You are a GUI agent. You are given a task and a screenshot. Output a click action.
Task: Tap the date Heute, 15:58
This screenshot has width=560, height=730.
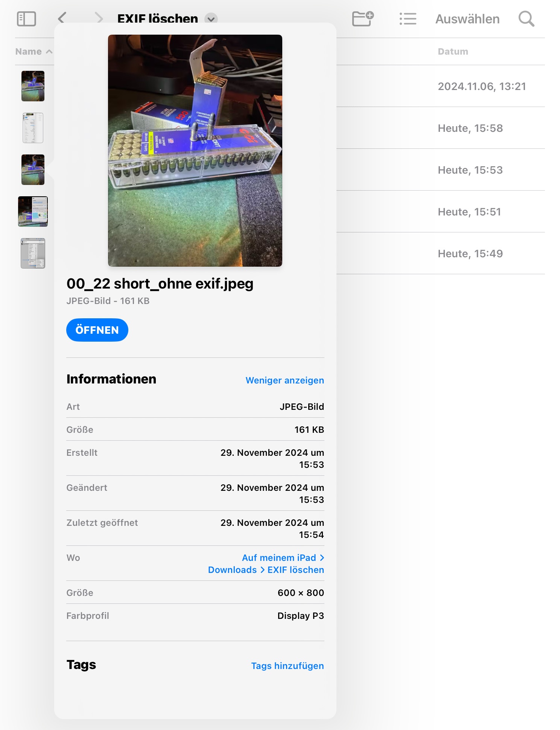coord(470,128)
